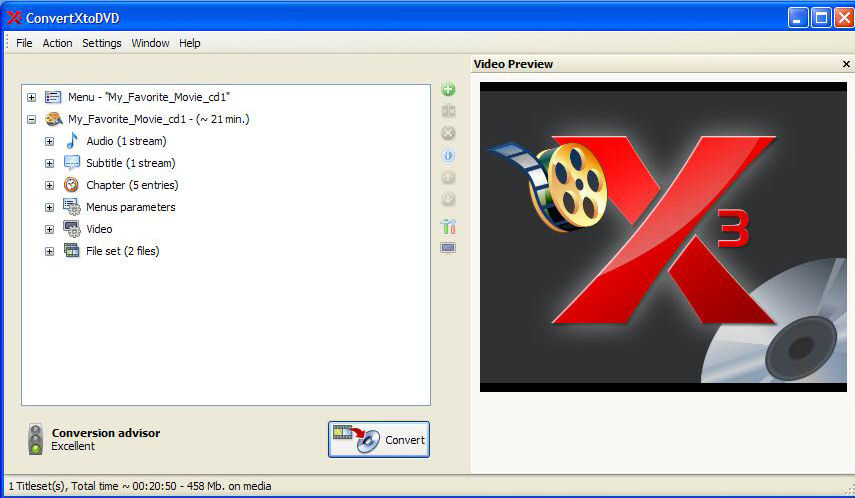
Task: Click the monitor preview icon in side toolbar
Action: tap(448, 248)
